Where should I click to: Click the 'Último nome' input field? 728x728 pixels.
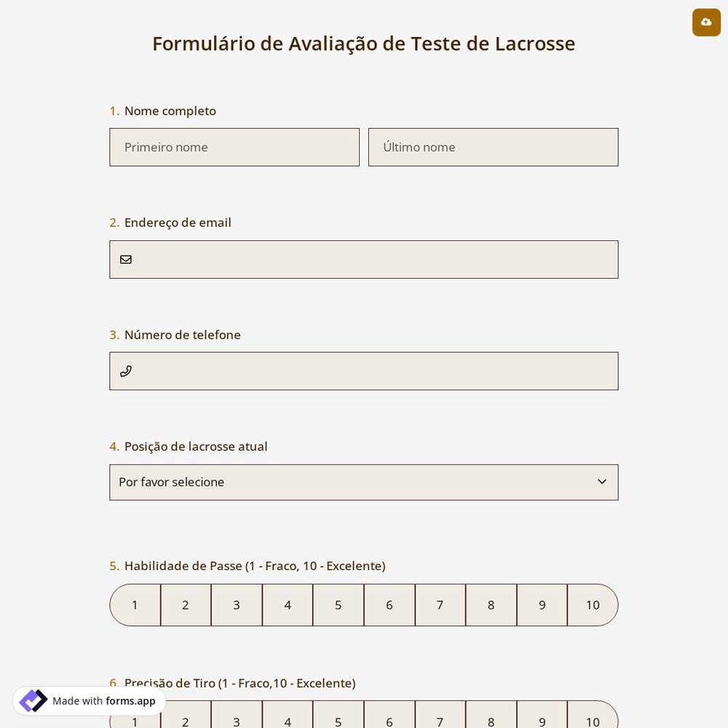[494, 147]
